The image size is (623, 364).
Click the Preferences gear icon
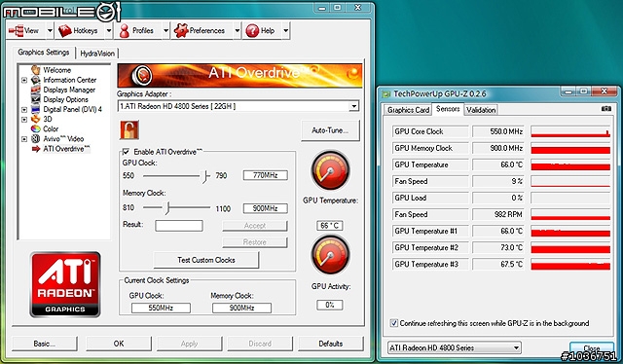tap(181, 30)
